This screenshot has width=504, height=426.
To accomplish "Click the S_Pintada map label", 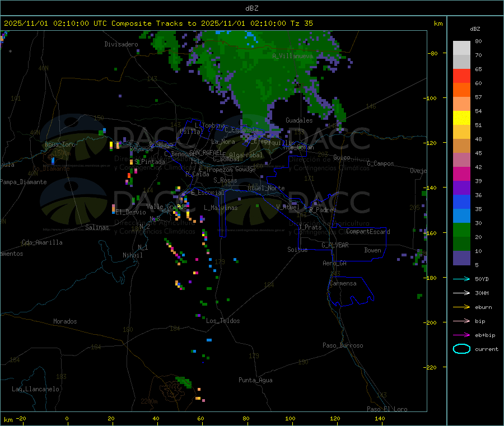I will click(x=150, y=162).
